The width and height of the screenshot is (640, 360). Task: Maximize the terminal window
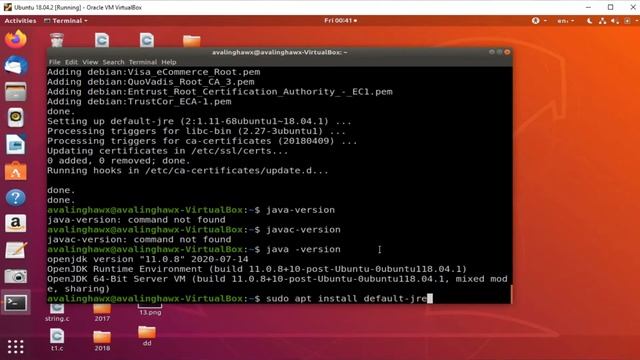(499, 52)
